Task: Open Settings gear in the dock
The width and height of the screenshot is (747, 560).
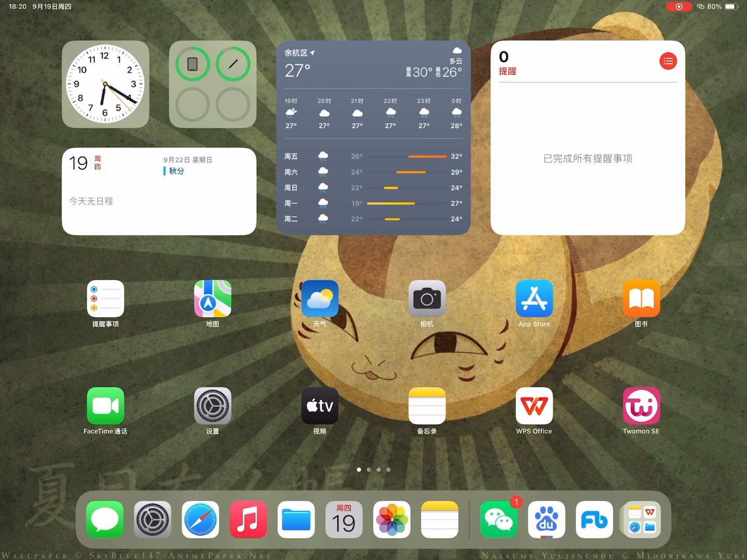Action: [153, 520]
